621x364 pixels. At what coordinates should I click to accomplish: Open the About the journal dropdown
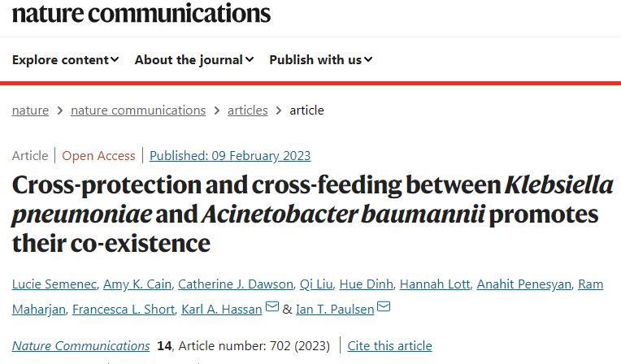194,59
